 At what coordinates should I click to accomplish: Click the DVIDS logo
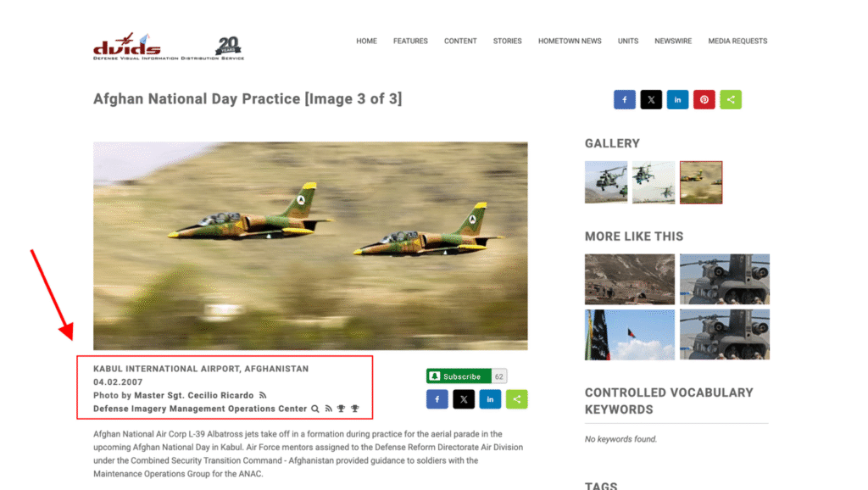click(x=169, y=46)
